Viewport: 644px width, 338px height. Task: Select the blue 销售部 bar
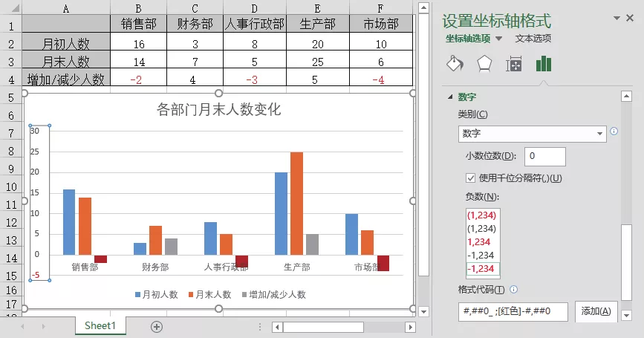tap(69, 222)
